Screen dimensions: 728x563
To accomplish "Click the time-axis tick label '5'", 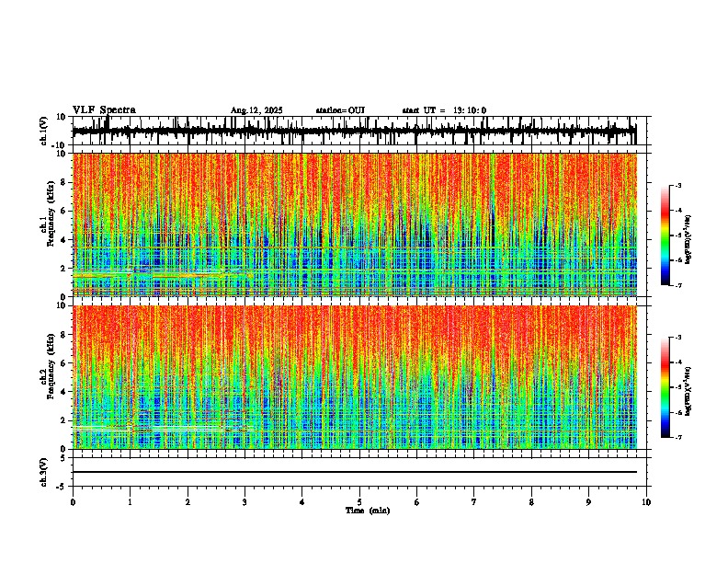I will point(359,502).
